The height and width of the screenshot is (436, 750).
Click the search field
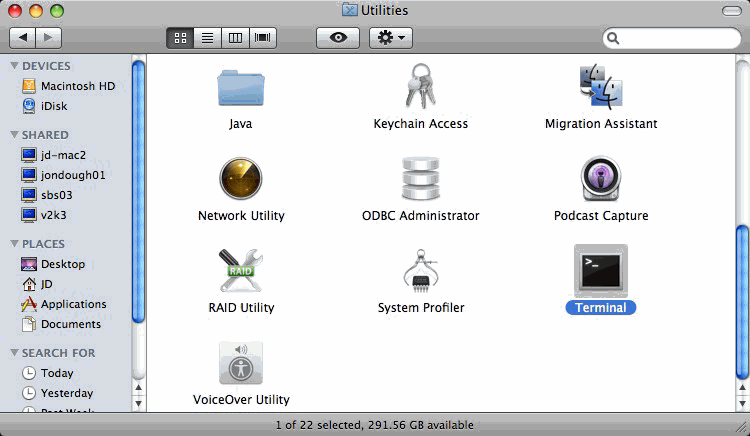[x=672, y=38]
